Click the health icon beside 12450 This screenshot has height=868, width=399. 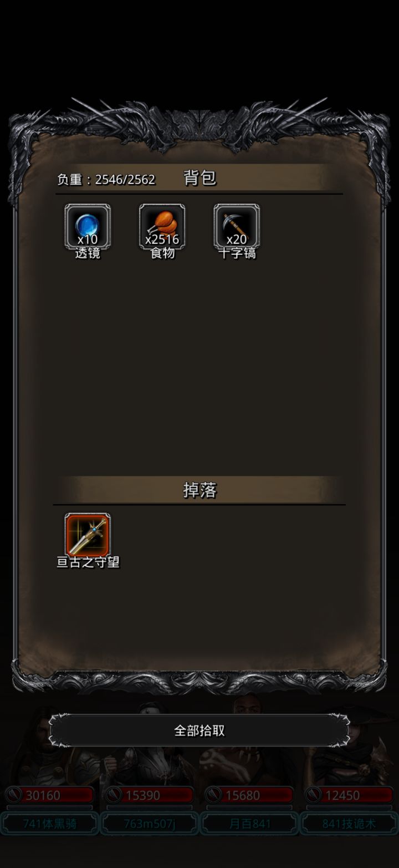click(x=313, y=795)
